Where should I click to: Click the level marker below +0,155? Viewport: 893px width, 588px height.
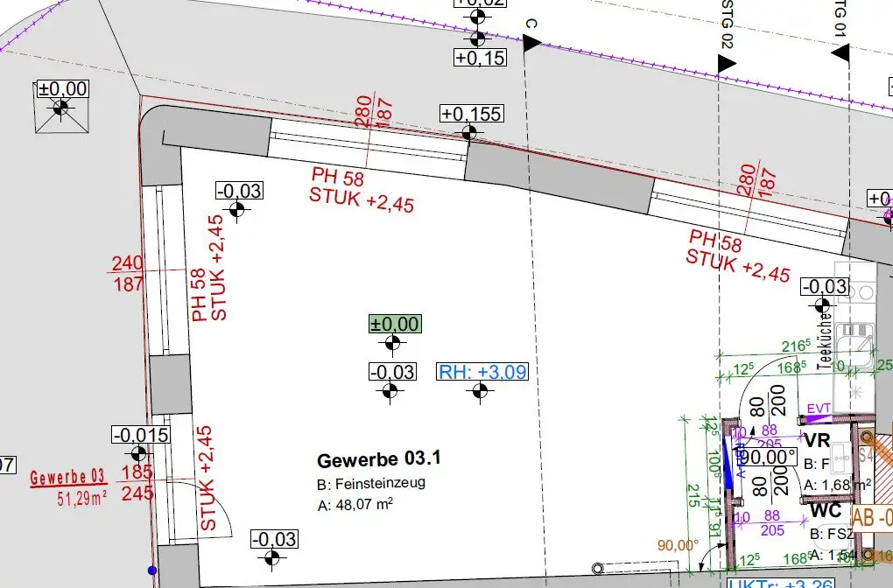click(x=469, y=133)
